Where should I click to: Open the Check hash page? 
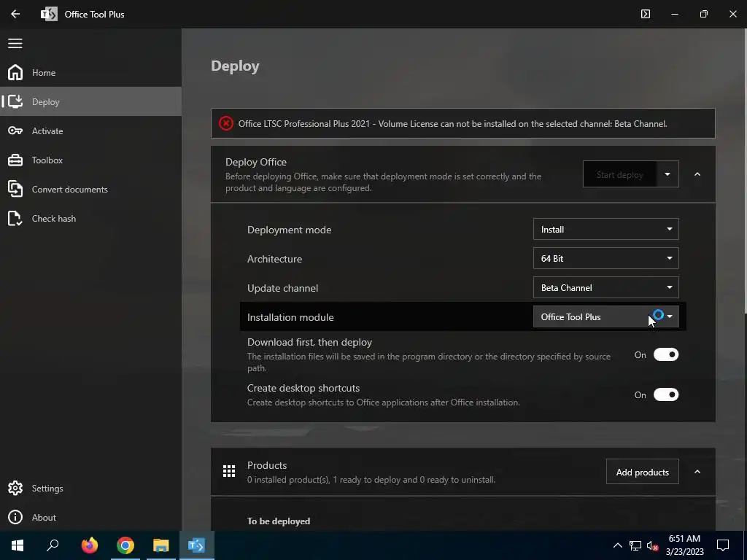(x=90, y=218)
